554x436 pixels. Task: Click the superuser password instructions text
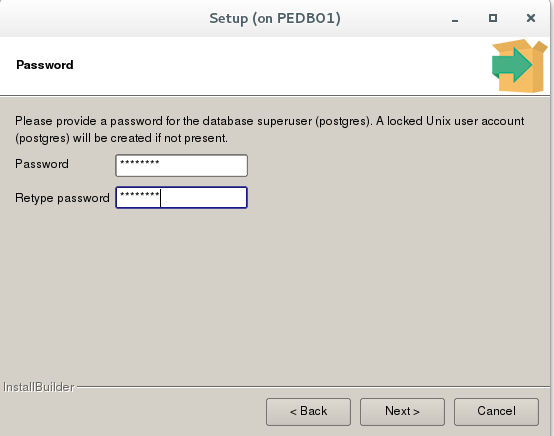coord(270,129)
